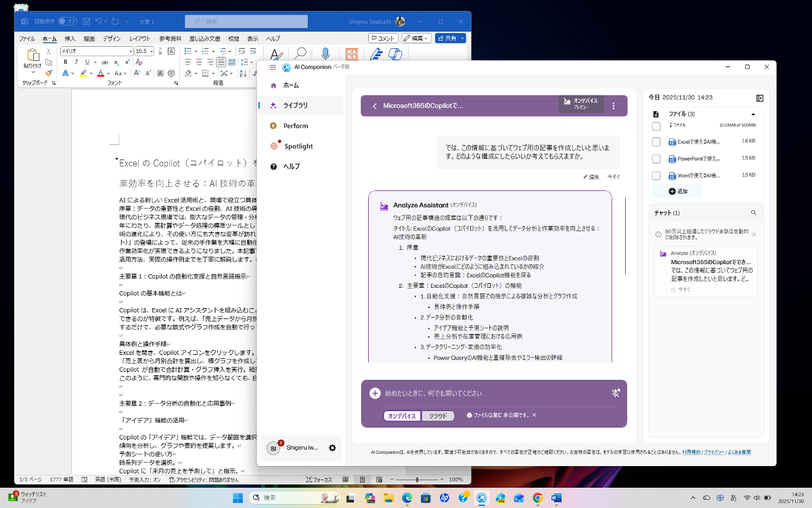Click the 追加 button to add files
812x508 pixels.
678,192
